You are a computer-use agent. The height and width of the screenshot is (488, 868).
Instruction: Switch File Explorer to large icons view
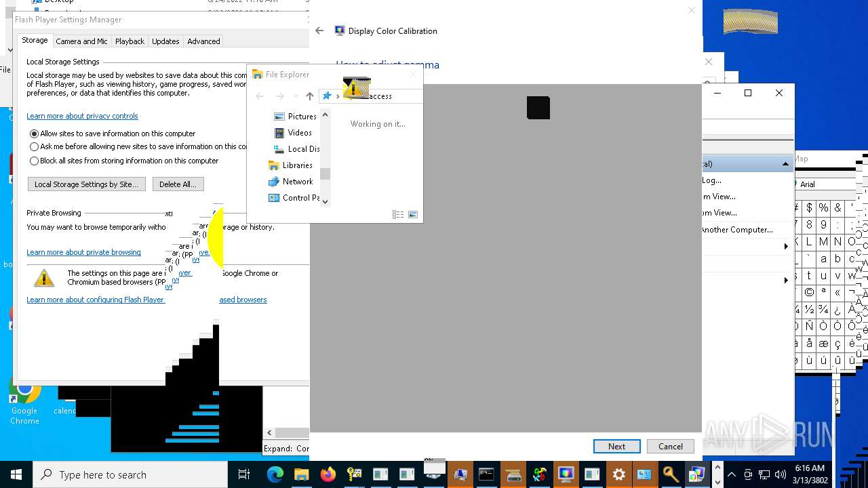click(x=413, y=214)
